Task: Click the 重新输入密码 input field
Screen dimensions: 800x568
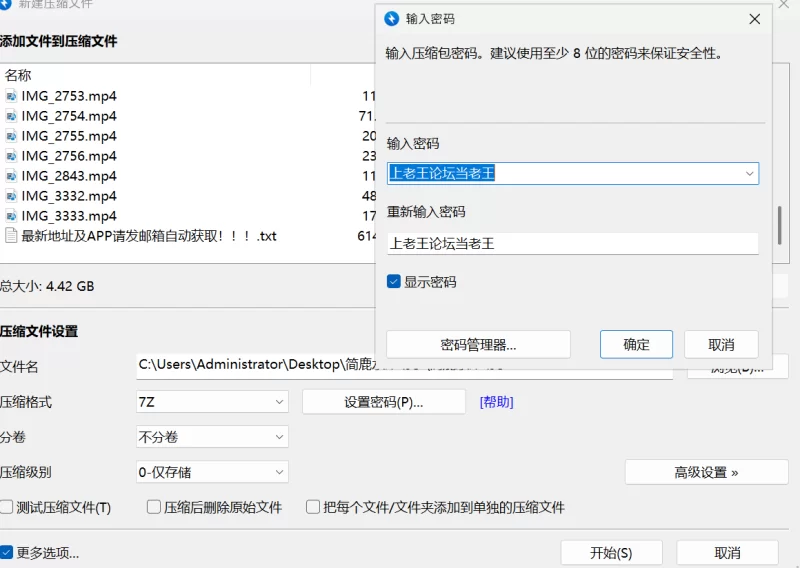Action: pyautogui.click(x=573, y=243)
